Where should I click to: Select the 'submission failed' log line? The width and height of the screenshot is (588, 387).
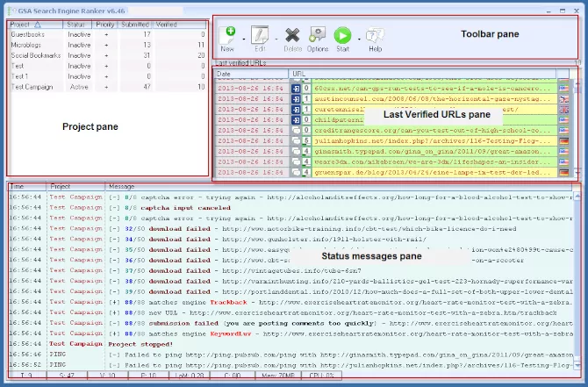(290, 323)
